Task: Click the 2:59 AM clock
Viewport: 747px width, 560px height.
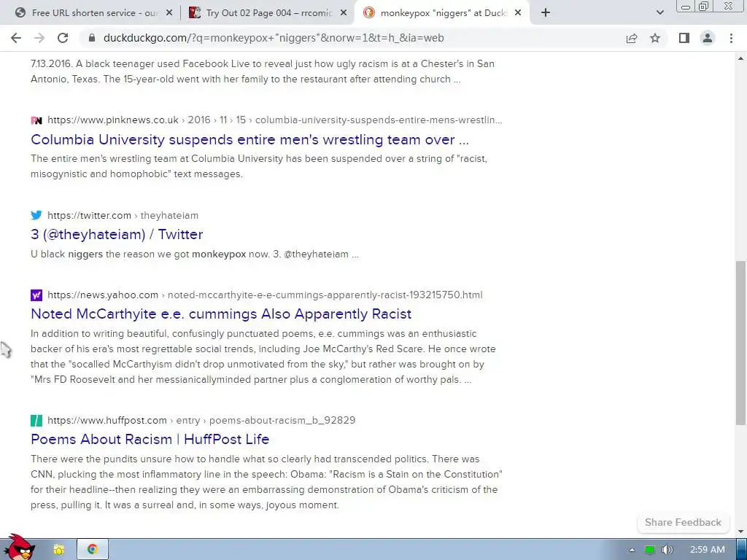Action: (708, 550)
